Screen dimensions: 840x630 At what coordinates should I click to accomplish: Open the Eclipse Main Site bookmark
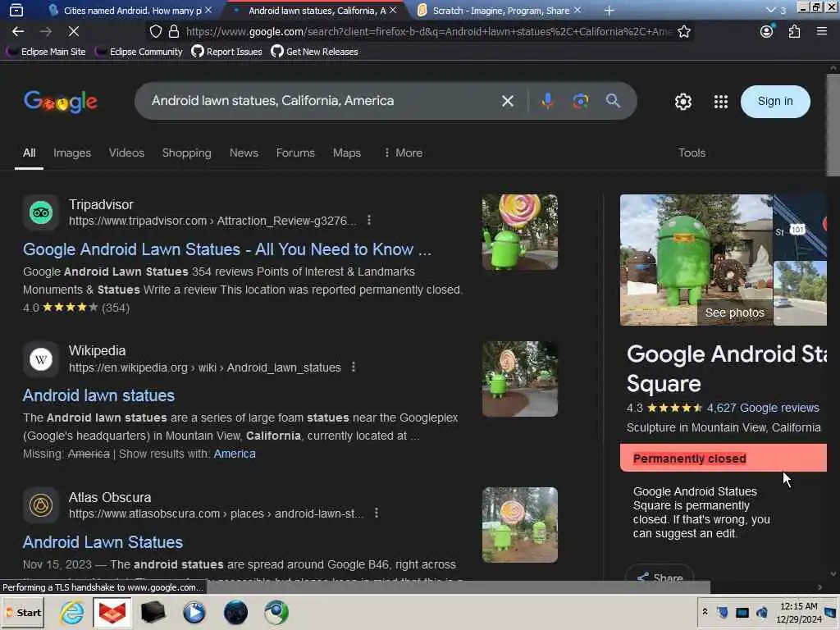(46, 52)
